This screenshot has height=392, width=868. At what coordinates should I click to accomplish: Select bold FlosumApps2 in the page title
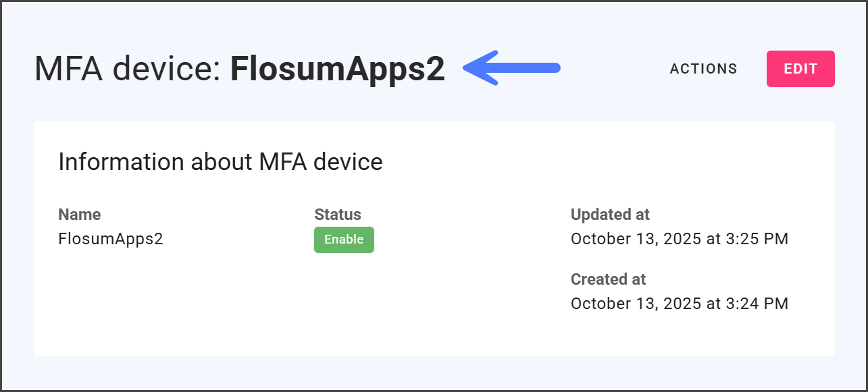(x=337, y=69)
